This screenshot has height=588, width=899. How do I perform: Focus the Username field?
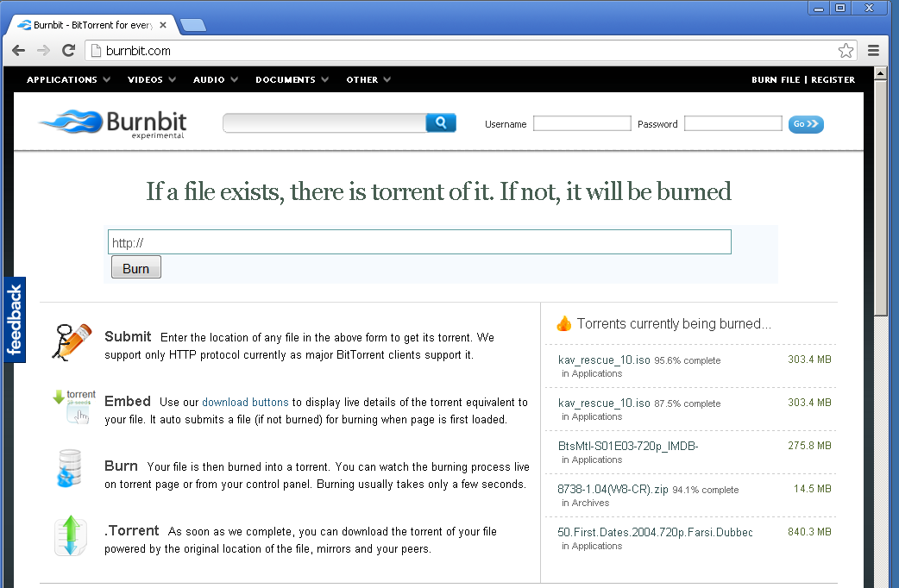pyautogui.click(x=582, y=123)
